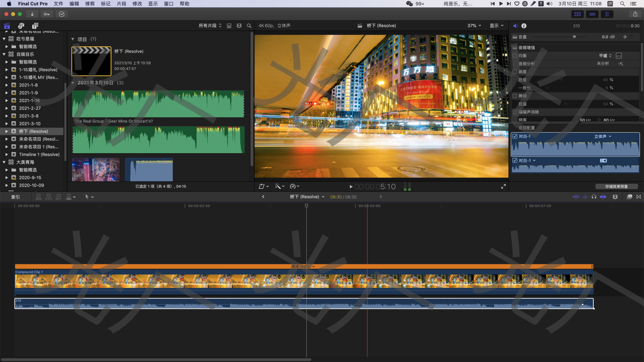Toggle solo headphones icon
The image size is (644, 362).
pyautogui.click(x=594, y=197)
